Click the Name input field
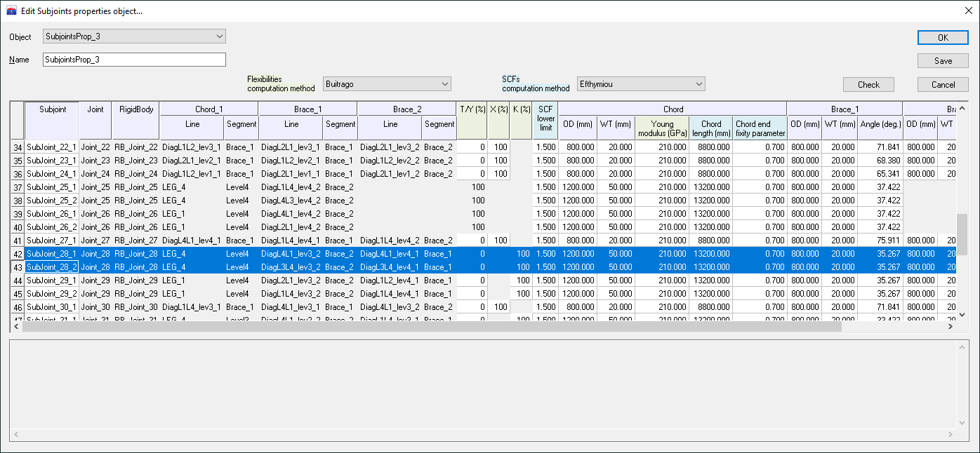This screenshot has height=453, width=980. click(x=134, y=60)
